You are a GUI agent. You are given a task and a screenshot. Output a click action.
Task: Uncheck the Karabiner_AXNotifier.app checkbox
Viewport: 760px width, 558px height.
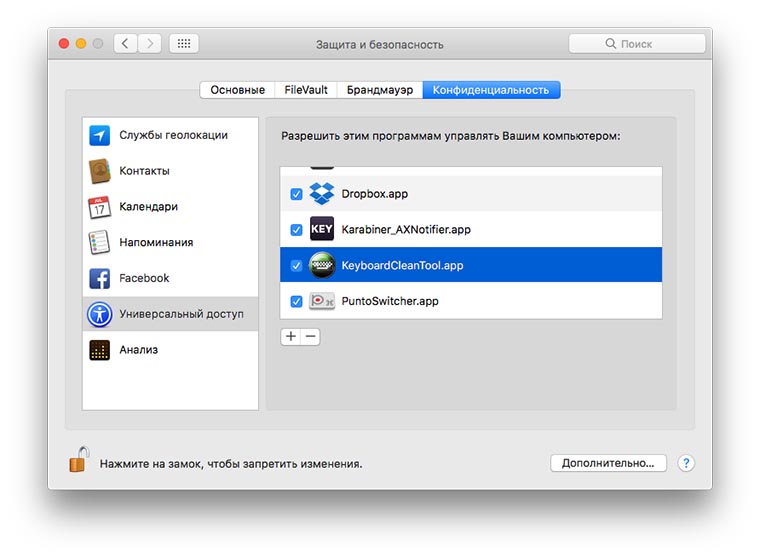[x=296, y=229]
